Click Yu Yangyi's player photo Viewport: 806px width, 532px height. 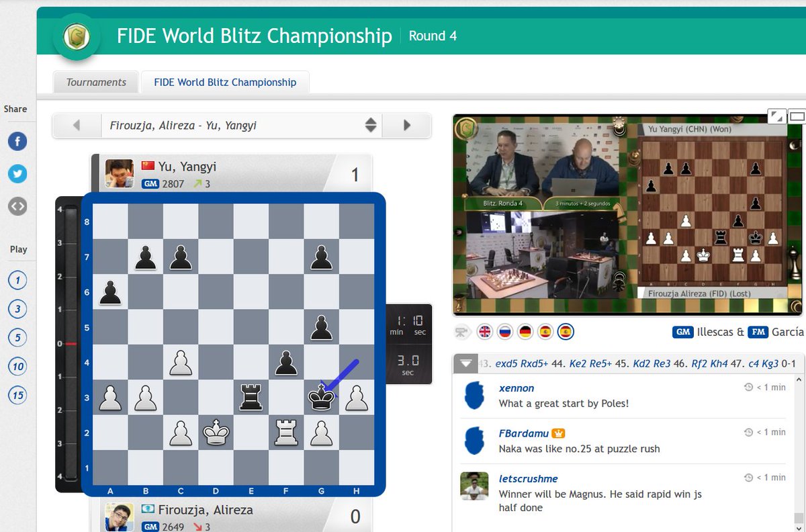[x=119, y=173]
